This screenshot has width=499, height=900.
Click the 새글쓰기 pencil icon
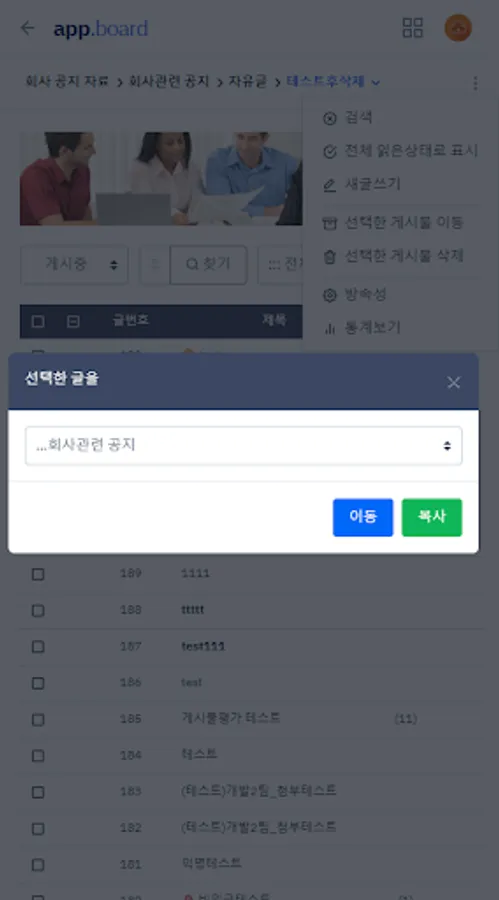tap(330, 185)
